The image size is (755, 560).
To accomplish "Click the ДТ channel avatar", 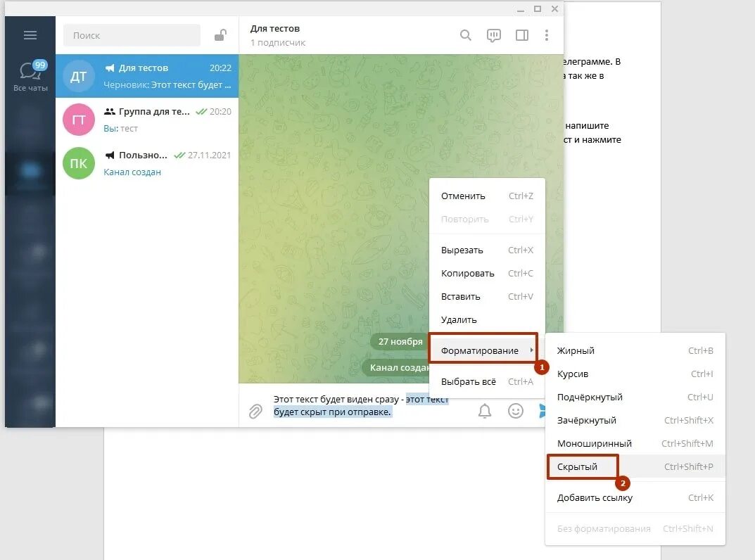I will pos(79,76).
